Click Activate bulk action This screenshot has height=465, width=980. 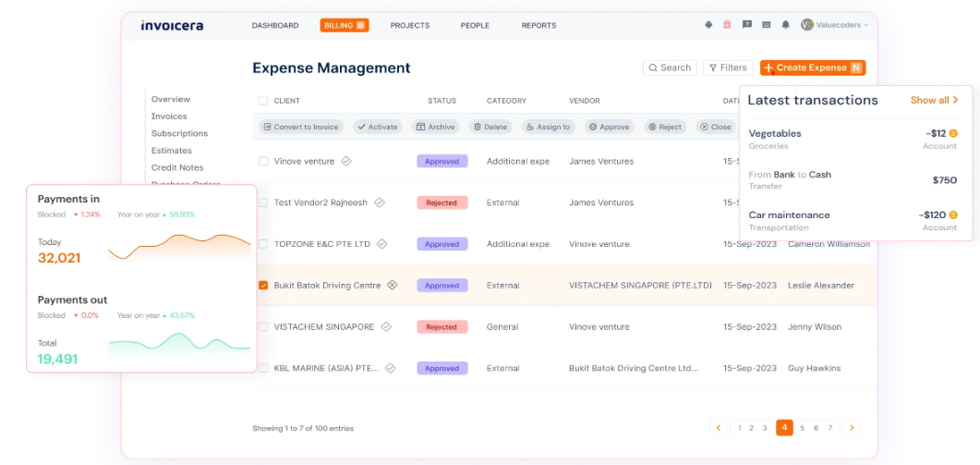coord(377,127)
